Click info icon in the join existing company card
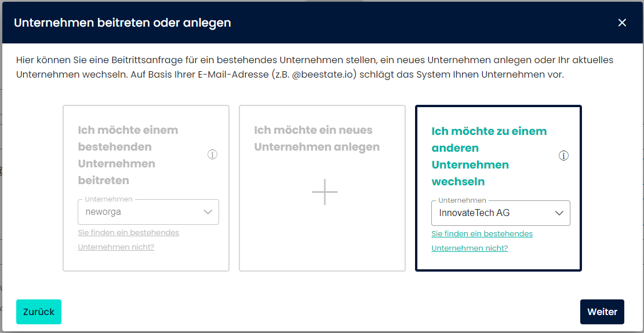Viewport: 644px width, 333px height. (x=212, y=155)
